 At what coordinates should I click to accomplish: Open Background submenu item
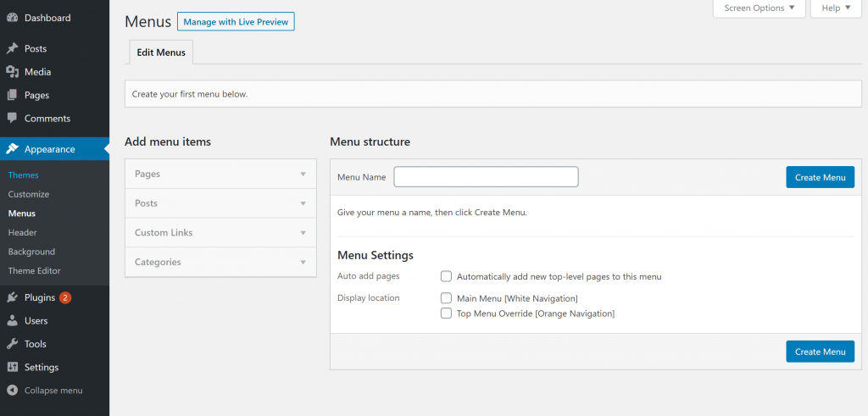(x=31, y=252)
